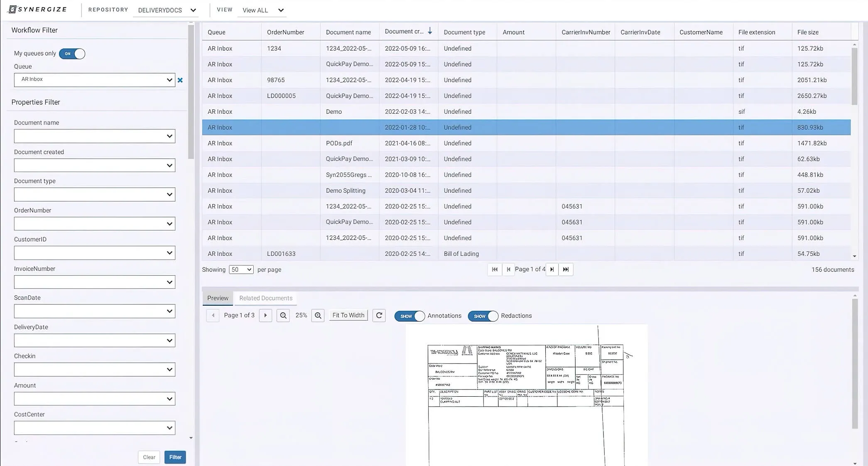Open the View ALL dropdown
Screen dimensions: 868x466
pyautogui.click(x=262, y=10)
